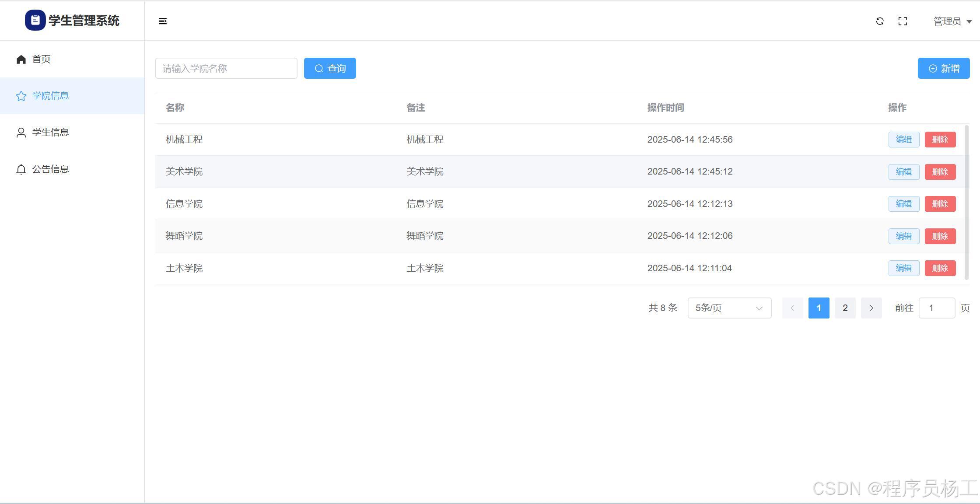The height and width of the screenshot is (504, 980).
Task: Go to next page arrow
Action: coord(871,308)
